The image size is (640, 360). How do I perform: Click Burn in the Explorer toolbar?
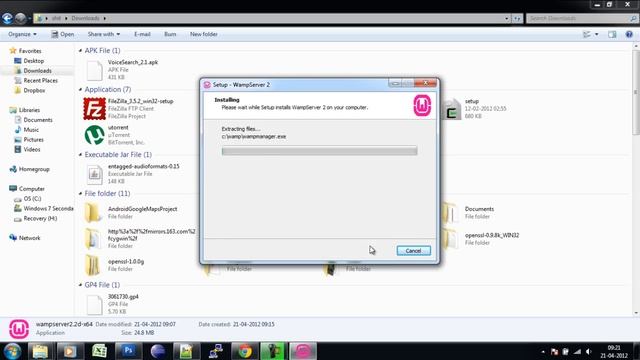[x=170, y=34]
